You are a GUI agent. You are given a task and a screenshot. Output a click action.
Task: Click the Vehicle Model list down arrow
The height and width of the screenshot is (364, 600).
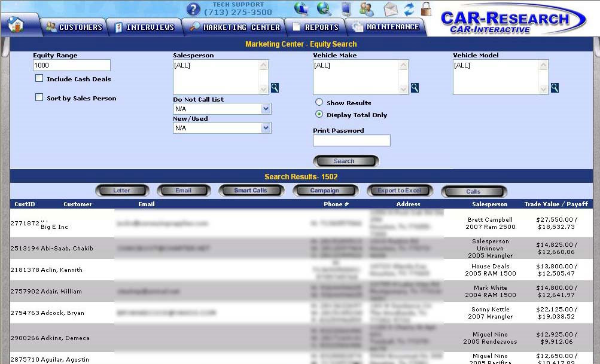point(543,90)
